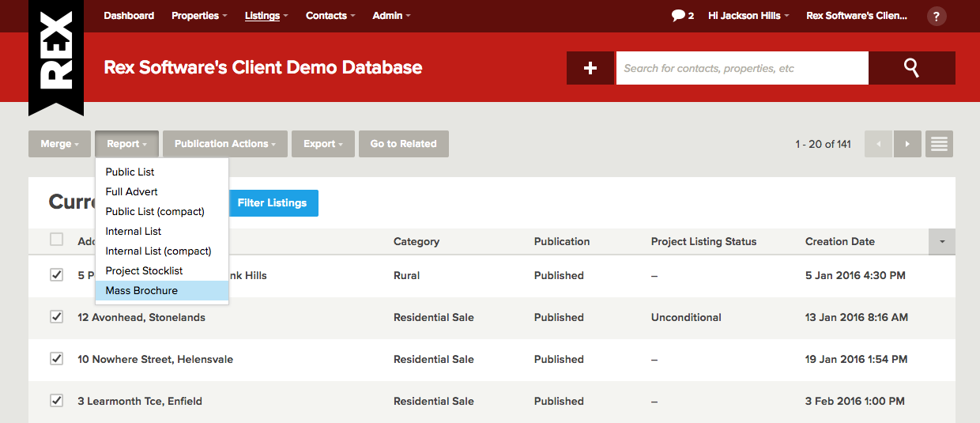Open Rex Software's Clien... account switcher
Image resolution: width=980 pixels, height=423 pixels.
857,16
